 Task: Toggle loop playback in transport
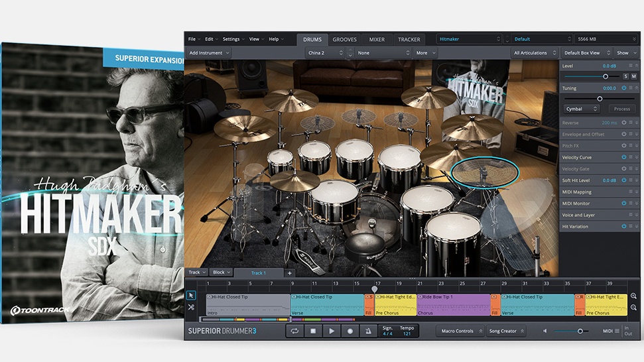294,331
